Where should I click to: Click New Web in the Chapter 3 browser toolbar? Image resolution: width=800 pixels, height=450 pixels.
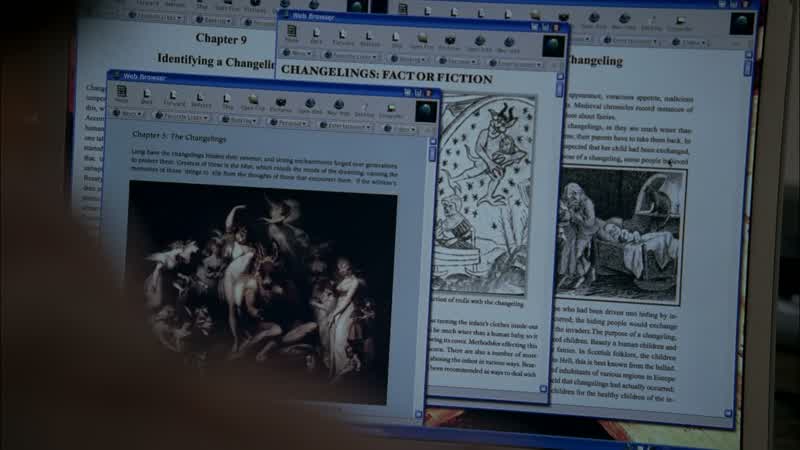(x=338, y=107)
